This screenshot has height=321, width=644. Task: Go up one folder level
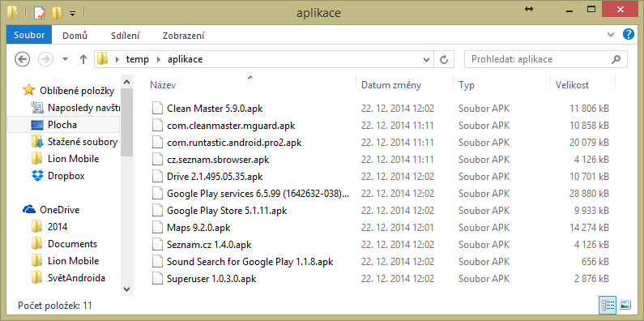pos(83,60)
